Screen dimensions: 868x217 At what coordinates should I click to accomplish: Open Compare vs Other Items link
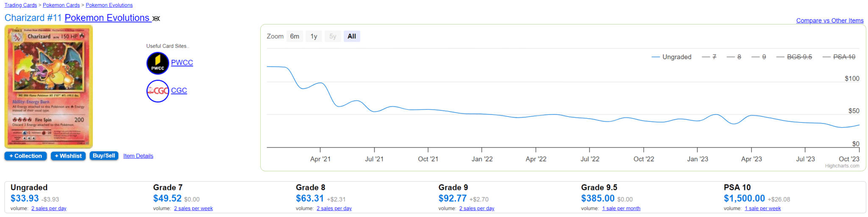(x=829, y=20)
